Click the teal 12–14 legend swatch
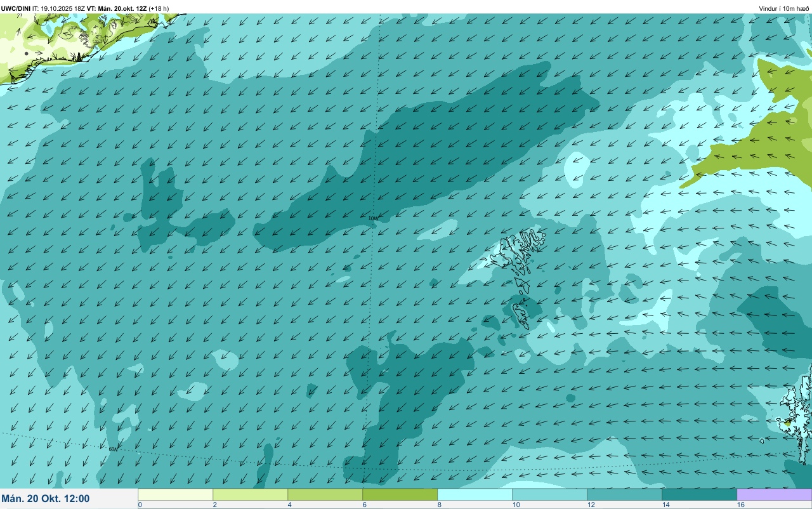The image size is (812, 509). 625,494
